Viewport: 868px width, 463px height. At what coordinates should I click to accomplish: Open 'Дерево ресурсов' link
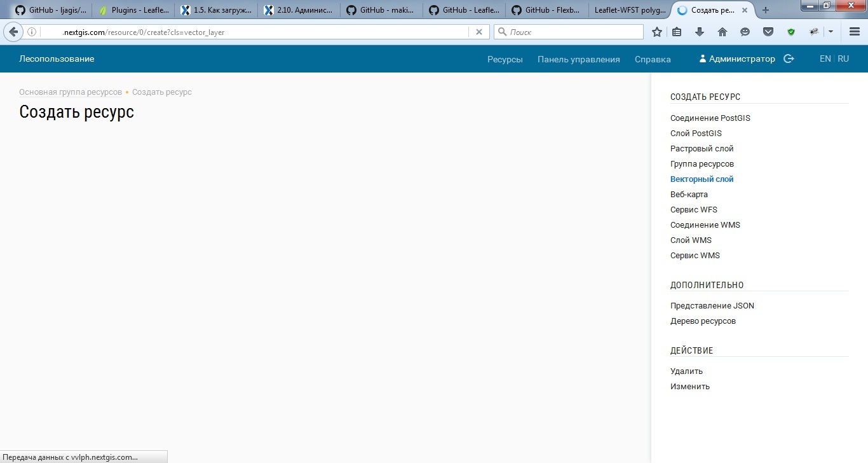[x=703, y=321]
